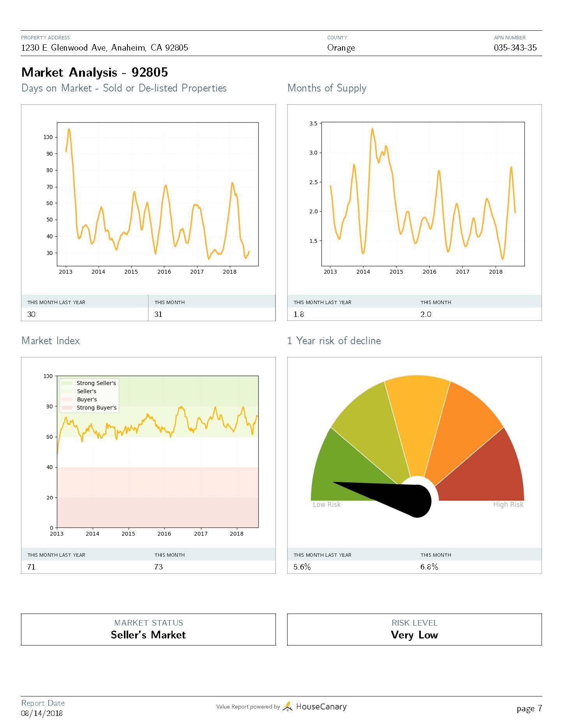563x728 pixels.
Task: Click the county value Orange
Action: (341, 48)
